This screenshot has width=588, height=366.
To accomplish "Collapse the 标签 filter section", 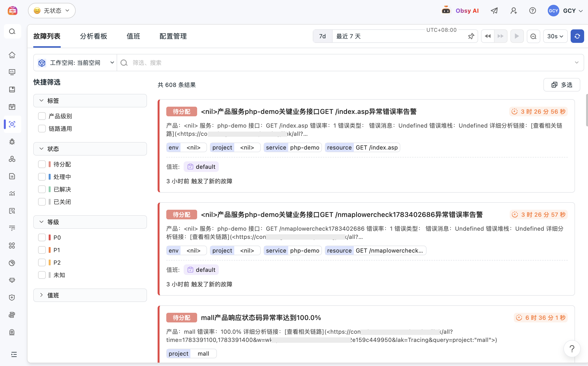I will coord(90,101).
